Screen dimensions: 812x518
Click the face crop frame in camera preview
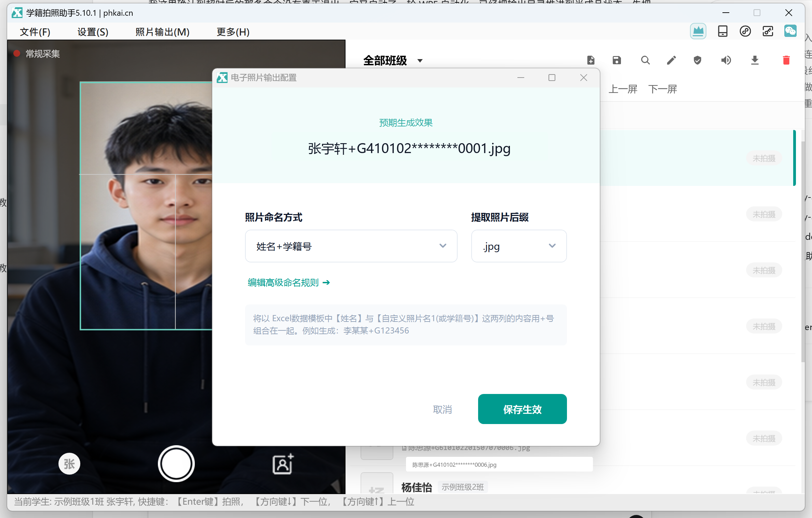[146, 206]
